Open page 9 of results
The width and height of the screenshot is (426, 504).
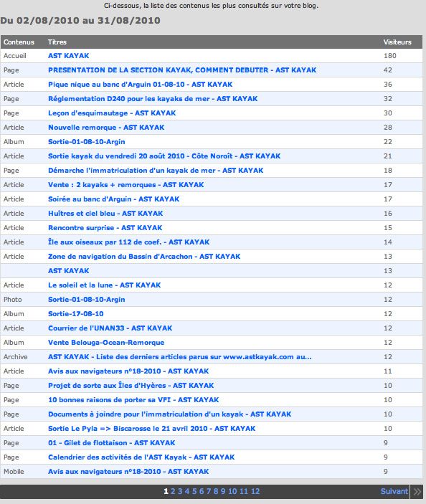(x=223, y=492)
